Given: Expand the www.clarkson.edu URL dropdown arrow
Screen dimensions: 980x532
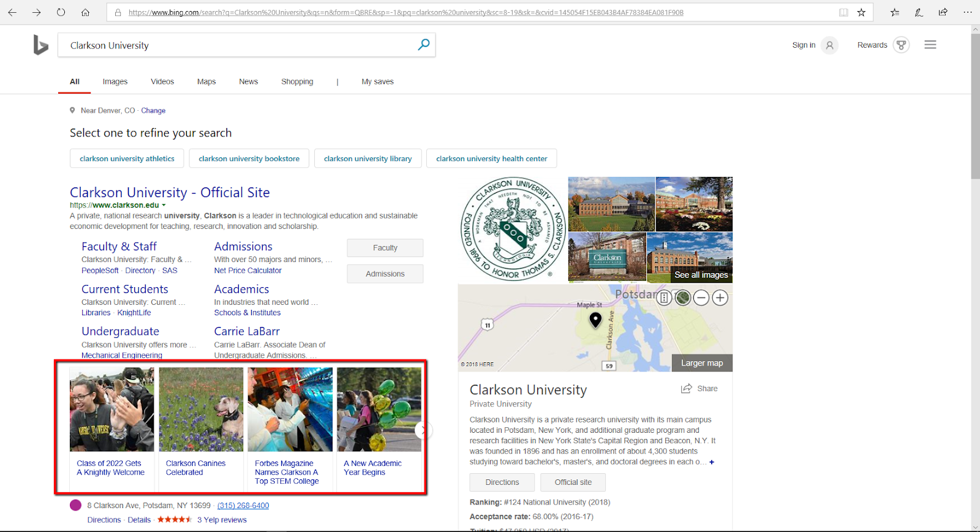Looking at the screenshot, I should (x=164, y=206).
